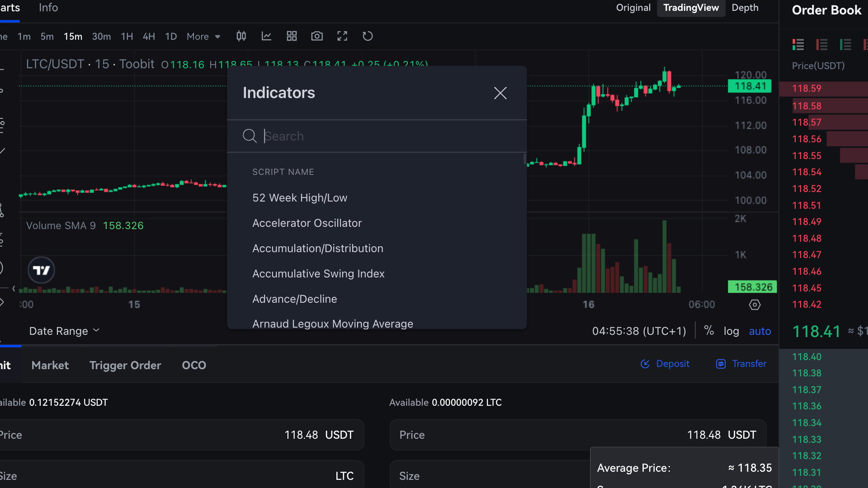
Task: Select bid price 118.33 in order book
Action: (807, 440)
